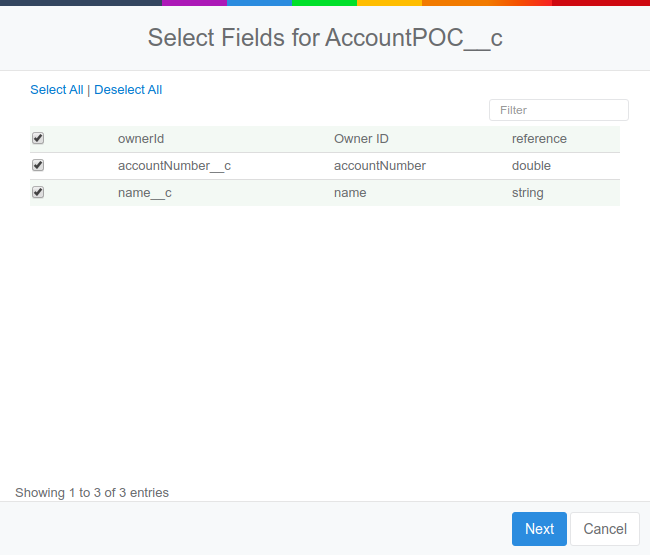Click the 'Select Fields for AccountPOC__c' heading
This screenshot has width=650, height=555.
coord(325,38)
